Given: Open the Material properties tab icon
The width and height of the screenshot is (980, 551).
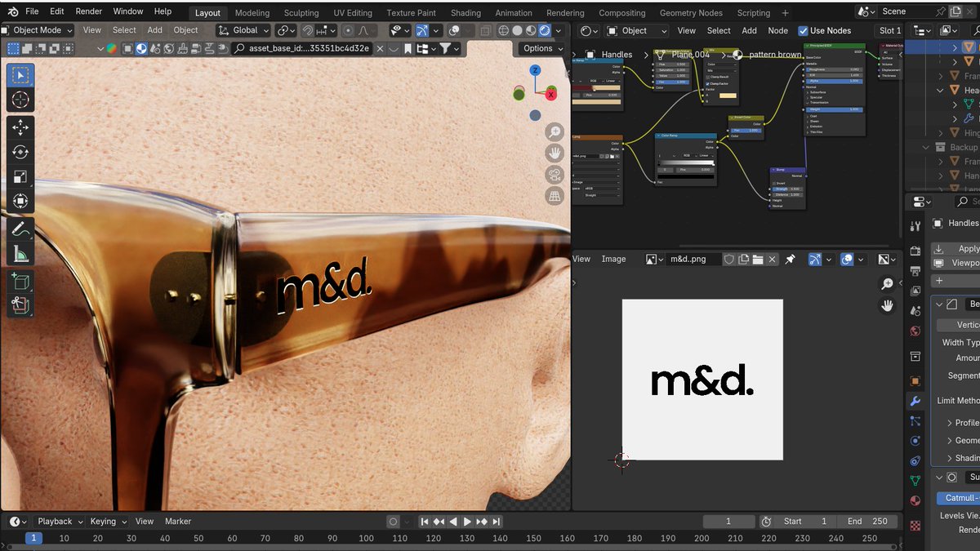Looking at the screenshot, I should tap(915, 500).
